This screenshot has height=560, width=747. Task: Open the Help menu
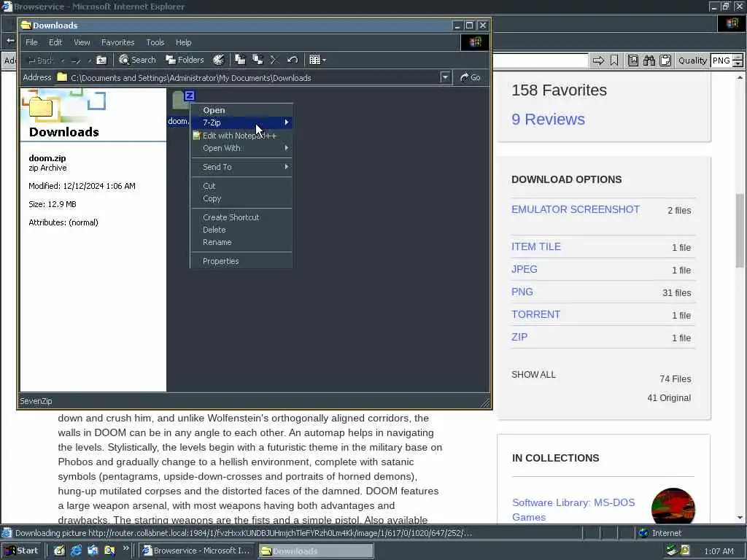point(183,42)
